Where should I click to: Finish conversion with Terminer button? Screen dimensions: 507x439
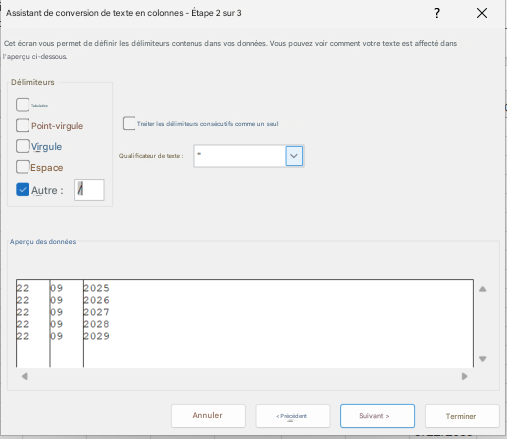click(462, 416)
